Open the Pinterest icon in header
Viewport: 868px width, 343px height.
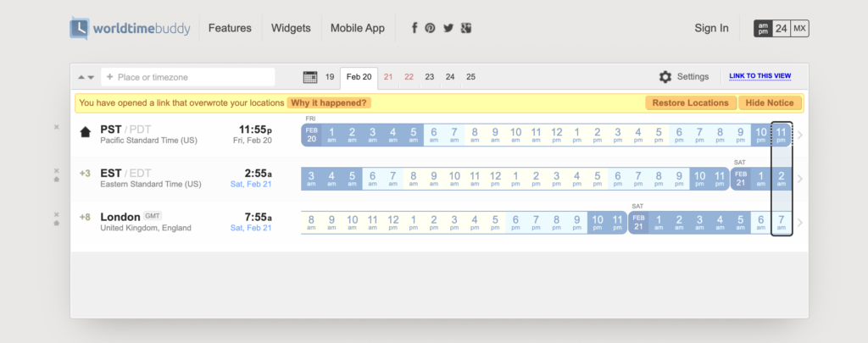(431, 28)
